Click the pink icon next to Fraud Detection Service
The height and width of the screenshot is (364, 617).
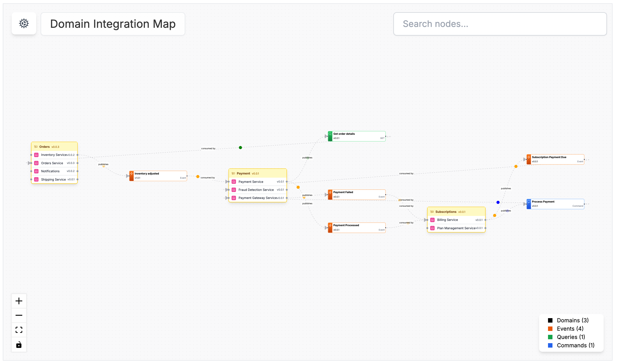pyautogui.click(x=234, y=190)
